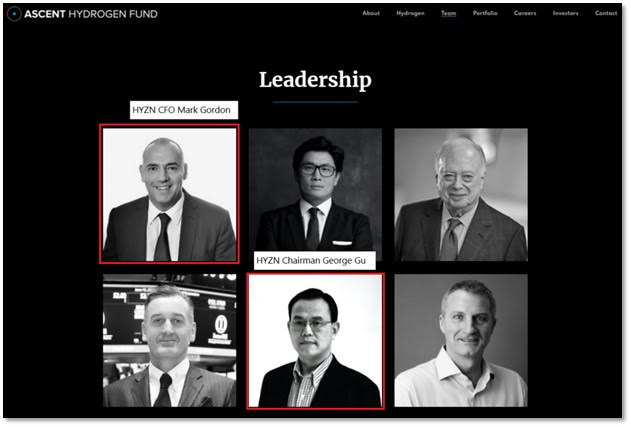Click the ASCENT HYDROGEN FUND site title
This screenshot has width=631, height=427.
pos(91,14)
